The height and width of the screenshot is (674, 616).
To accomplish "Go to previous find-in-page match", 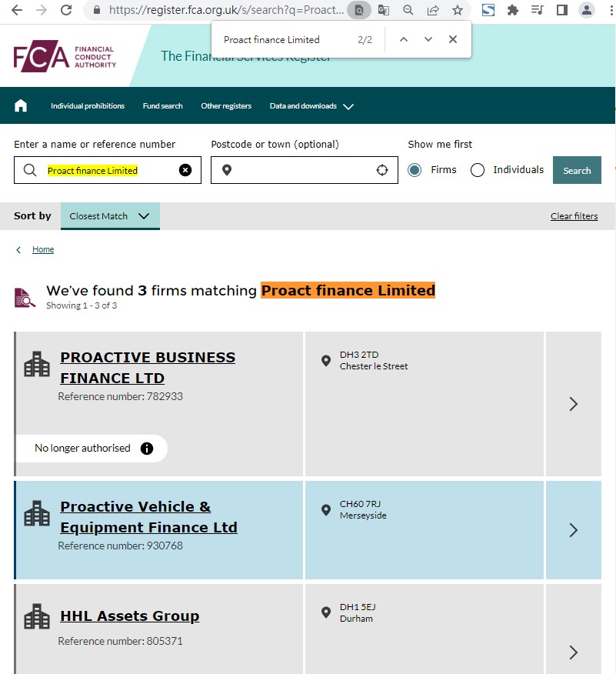I will click(x=404, y=40).
